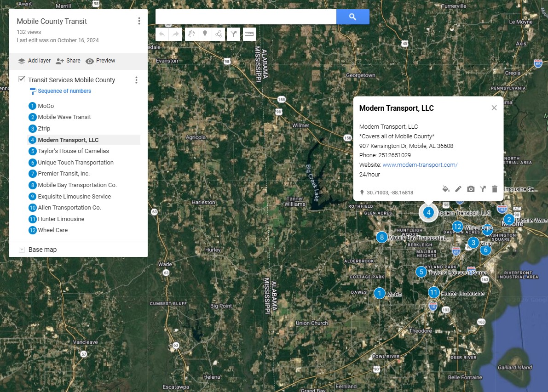Viewport: 548px width, 392px height.
Task: Select Premier Transit, Inc. item
Action: pos(84,174)
